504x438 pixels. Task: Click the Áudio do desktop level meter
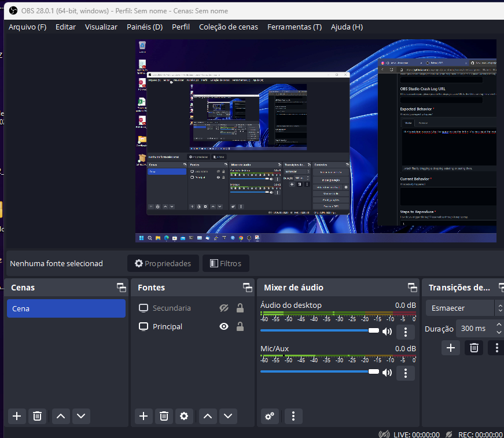(x=338, y=312)
